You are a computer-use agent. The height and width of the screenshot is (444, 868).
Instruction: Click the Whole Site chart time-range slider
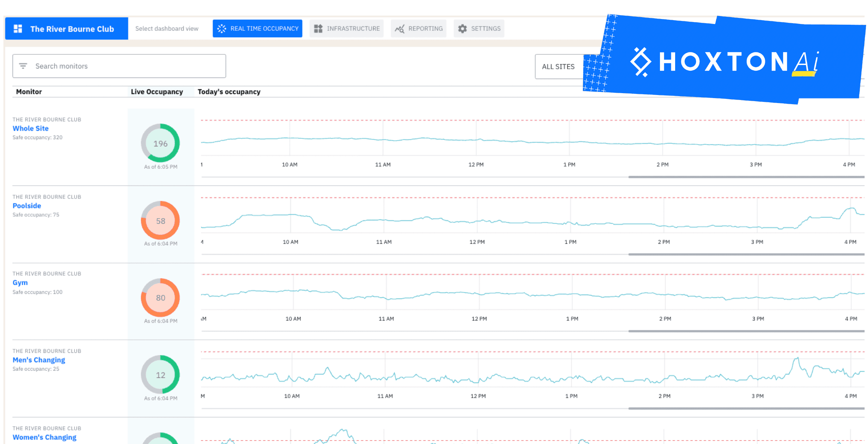tap(746, 177)
